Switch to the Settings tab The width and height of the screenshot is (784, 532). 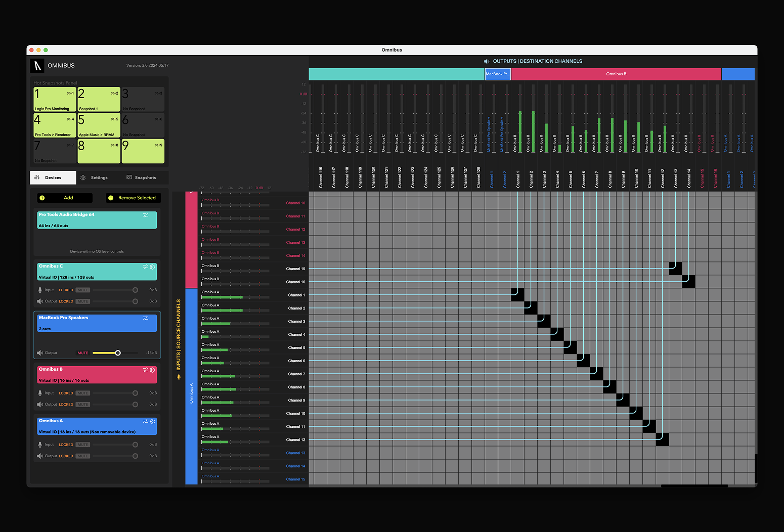point(94,178)
